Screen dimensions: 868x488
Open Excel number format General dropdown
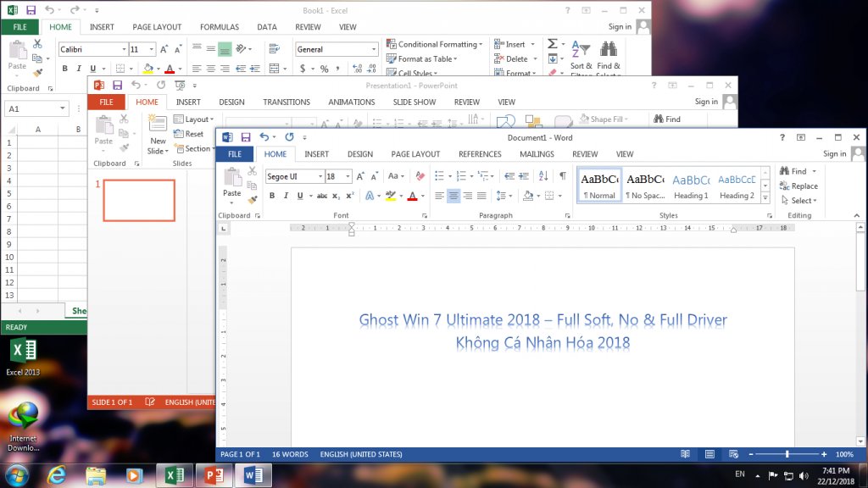coord(373,49)
